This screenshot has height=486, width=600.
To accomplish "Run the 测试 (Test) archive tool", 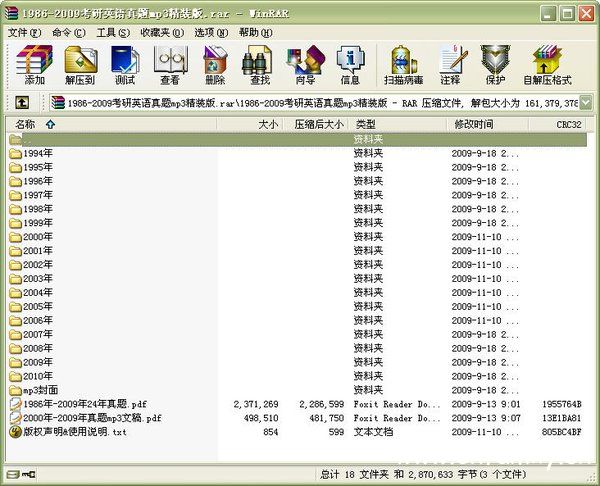I will 124,64.
